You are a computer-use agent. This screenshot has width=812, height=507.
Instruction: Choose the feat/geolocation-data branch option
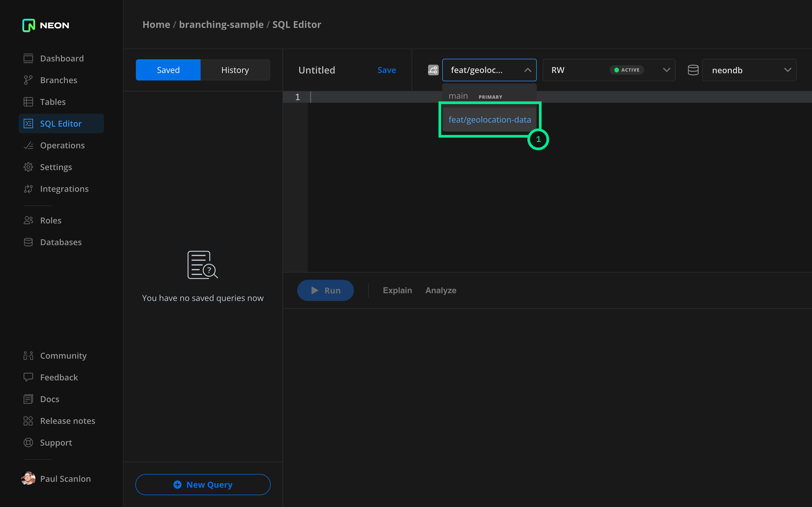coord(489,120)
